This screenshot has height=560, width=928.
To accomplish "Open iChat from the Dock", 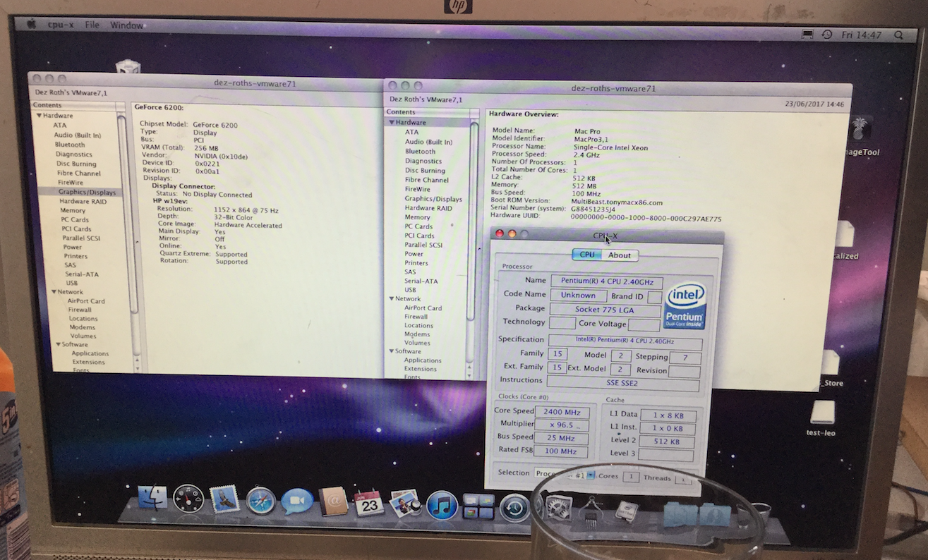I will coord(297,501).
